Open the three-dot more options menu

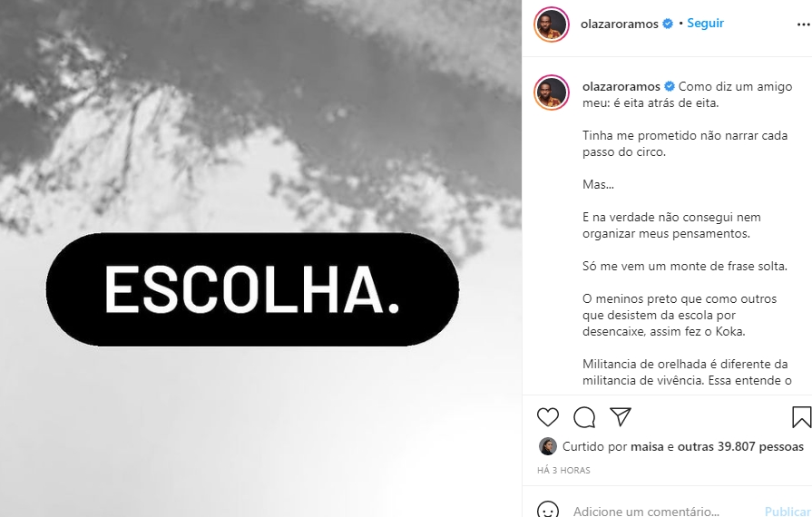tap(804, 24)
